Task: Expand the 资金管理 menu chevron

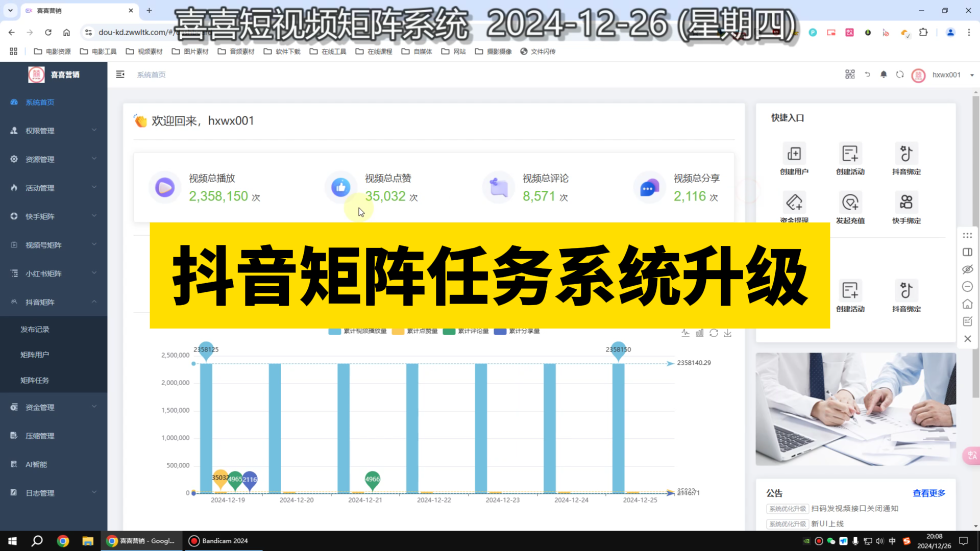Action: coord(94,407)
